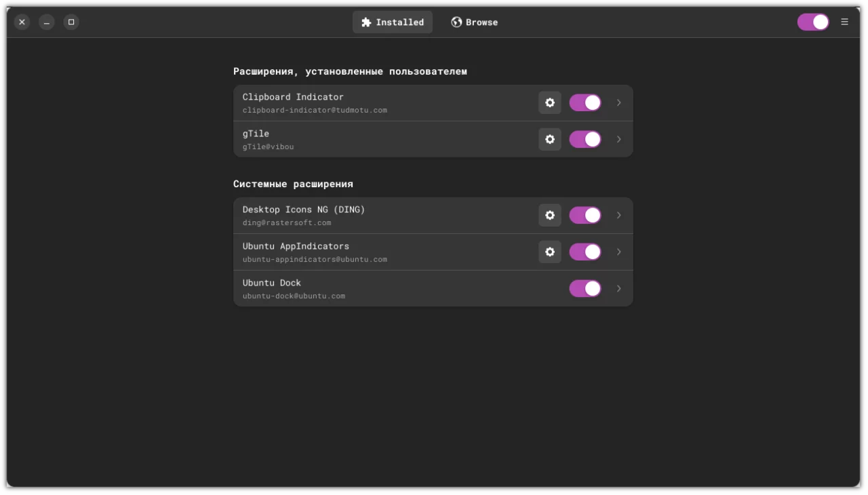868x495 pixels.
Task: Maximize the Extension Manager window
Action: tap(71, 22)
